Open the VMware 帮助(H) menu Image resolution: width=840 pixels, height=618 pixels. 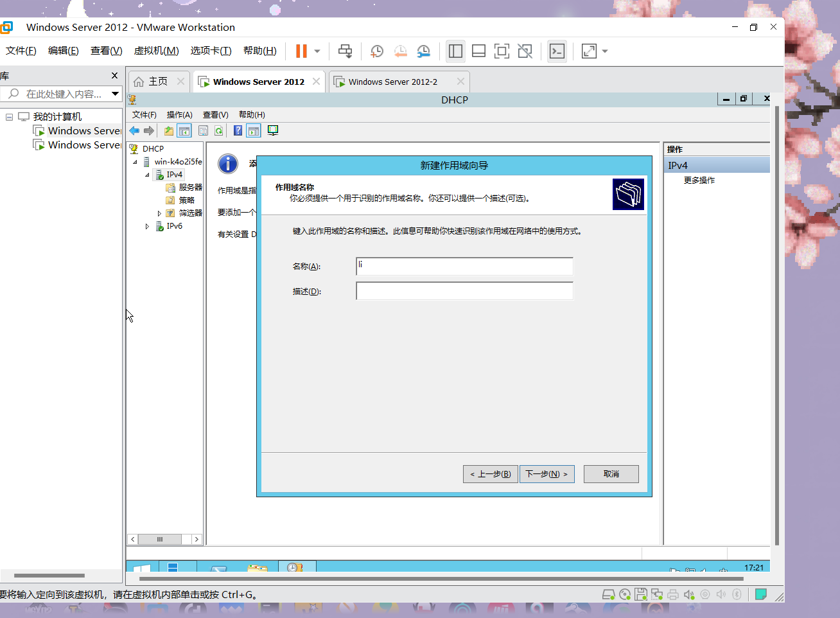(x=259, y=51)
